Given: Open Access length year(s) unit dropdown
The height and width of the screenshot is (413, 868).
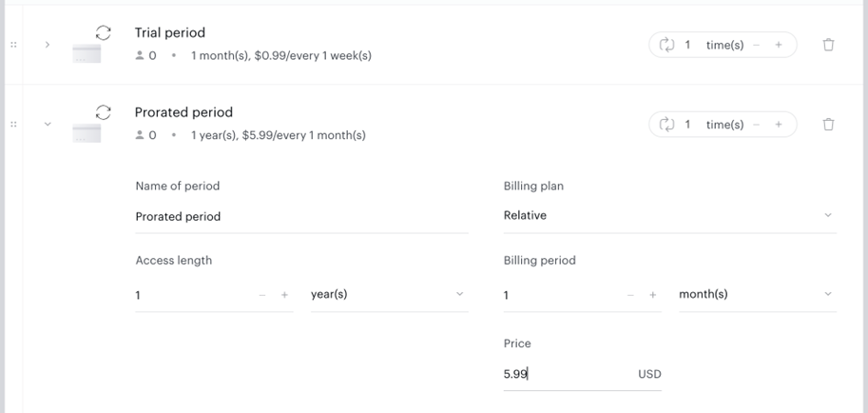Looking at the screenshot, I should tap(389, 294).
